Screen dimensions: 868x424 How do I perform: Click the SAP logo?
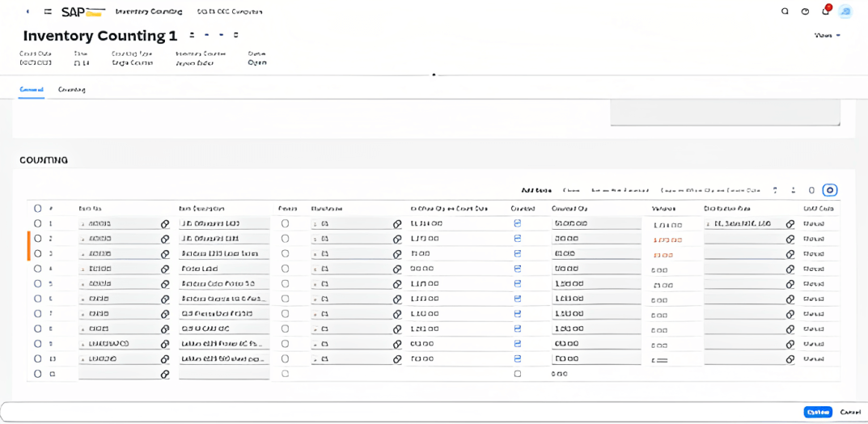coord(83,11)
